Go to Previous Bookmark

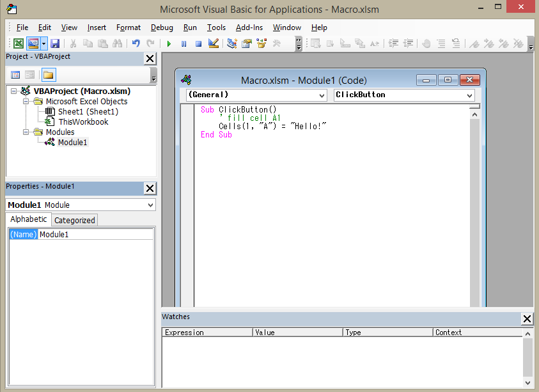pos(504,43)
